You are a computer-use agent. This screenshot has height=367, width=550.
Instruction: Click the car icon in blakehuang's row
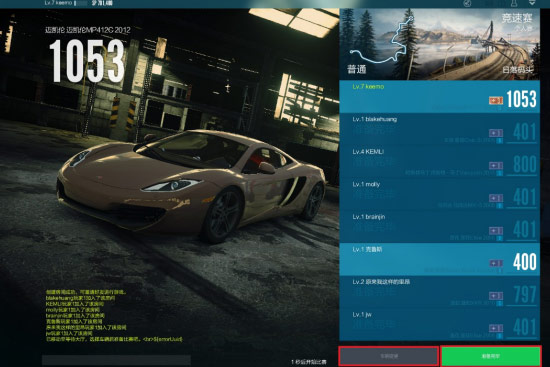point(496,133)
